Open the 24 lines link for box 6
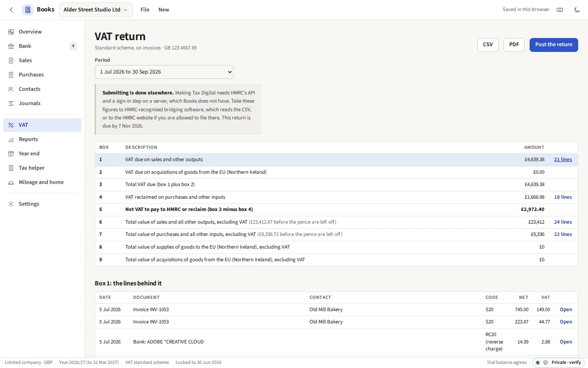The height and width of the screenshot is (368, 588). (563, 222)
